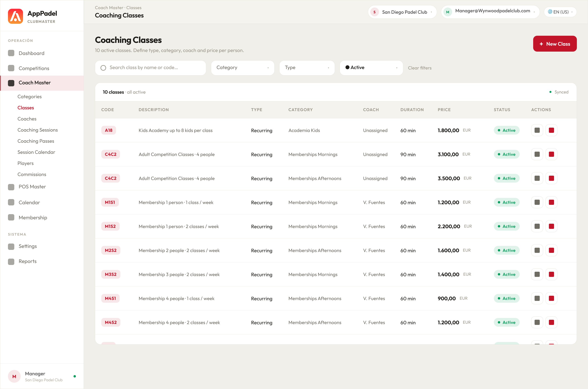This screenshot has width=588, height=389.
Task: Click the Settings sidebar icon
Action: pos(11,246)
